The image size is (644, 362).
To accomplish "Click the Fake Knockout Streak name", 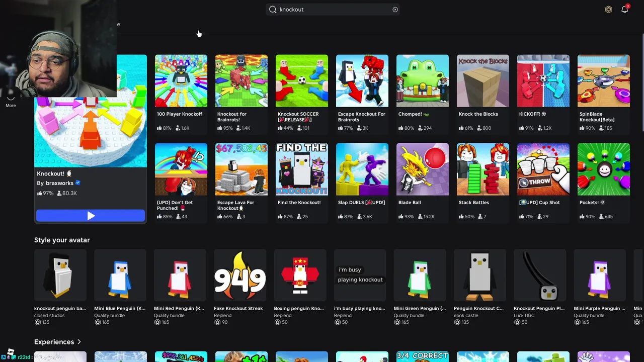I will [238, 308].
